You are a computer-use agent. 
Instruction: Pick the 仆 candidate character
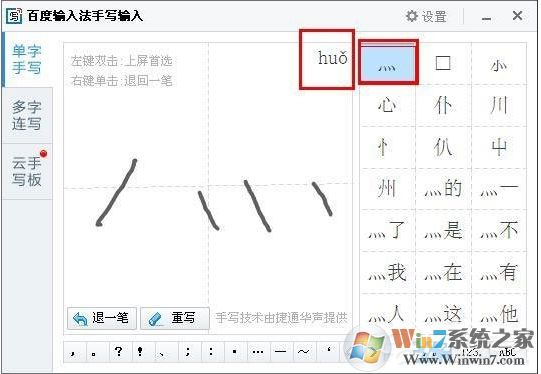click(443, 105)
